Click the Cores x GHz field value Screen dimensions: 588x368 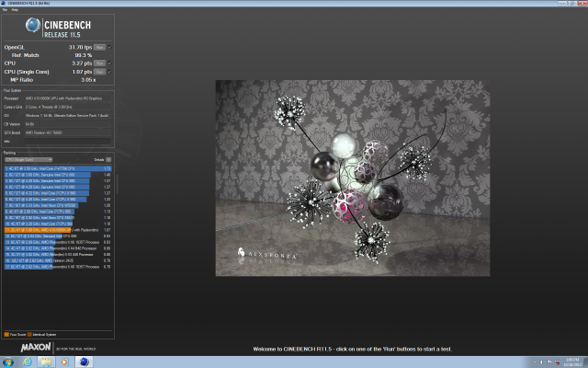coord(67,107)
